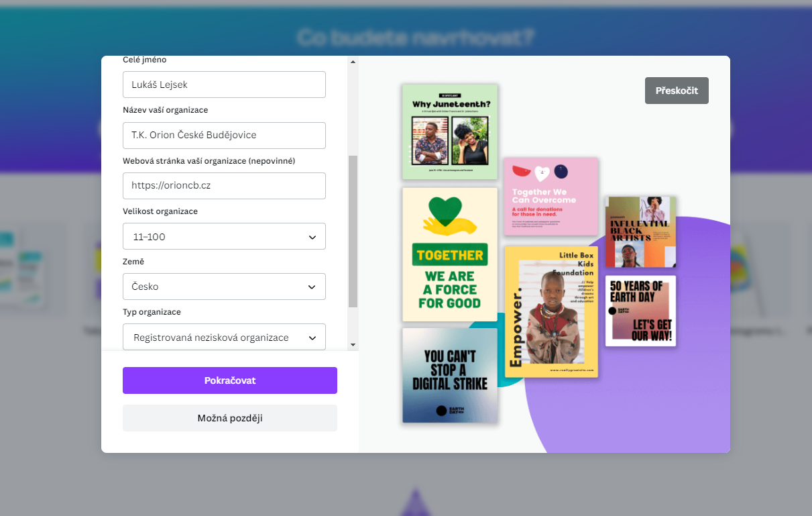Select You Can't Stop A Digital Strike poster
Screen dimensions: 812x516
[450, 375]
